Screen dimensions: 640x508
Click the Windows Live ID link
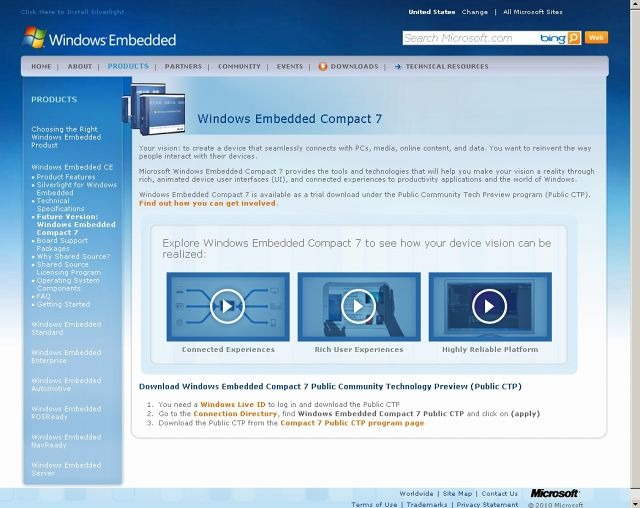233,404
